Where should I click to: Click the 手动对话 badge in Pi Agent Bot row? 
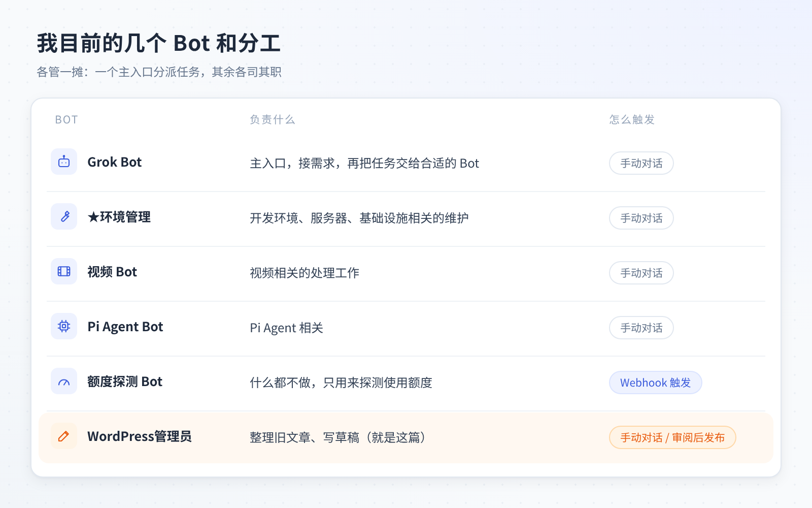641,328
